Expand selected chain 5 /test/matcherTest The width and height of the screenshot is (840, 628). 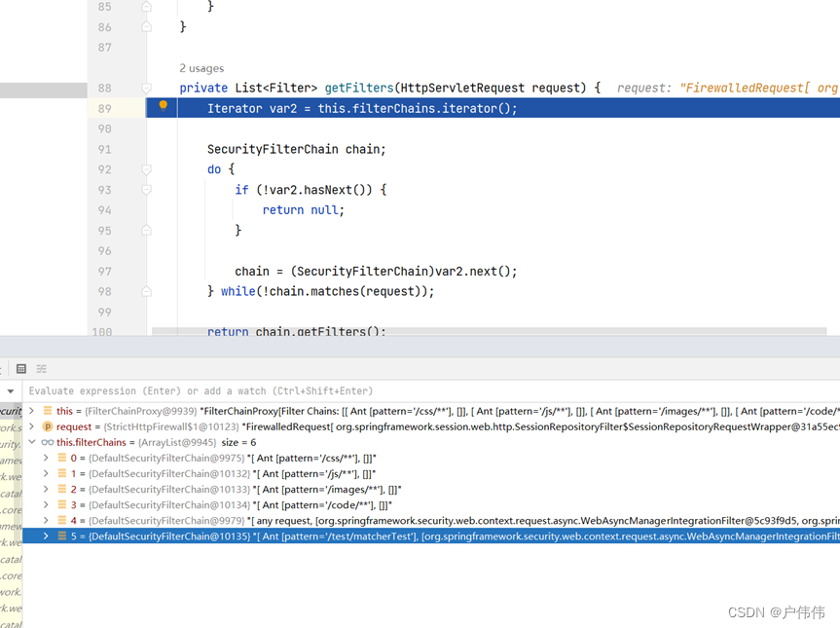tap(46, 536)
